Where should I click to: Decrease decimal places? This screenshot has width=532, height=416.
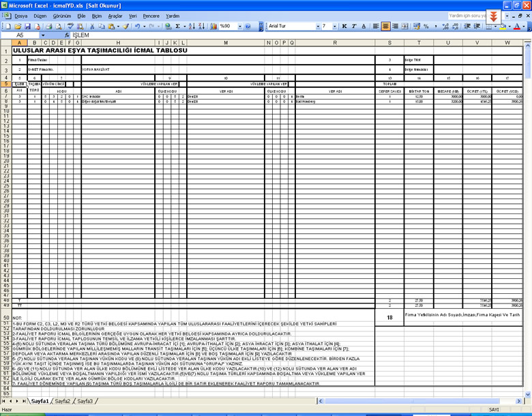(x=455, y=26)
